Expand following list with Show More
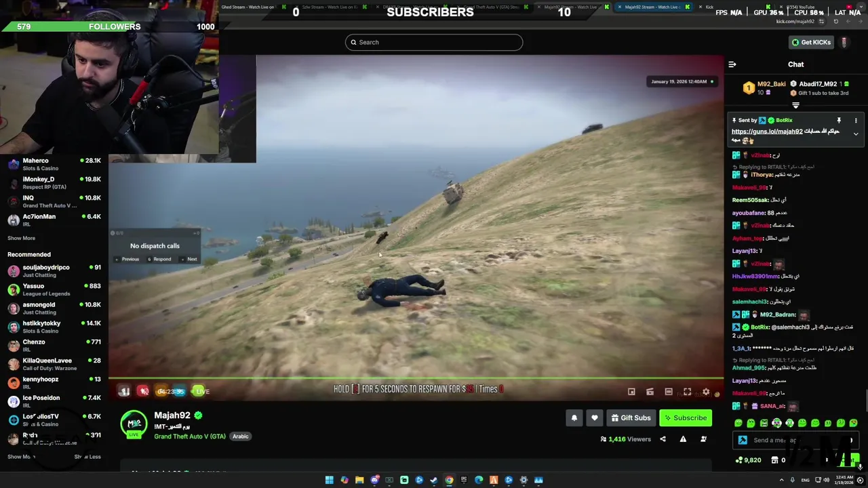Image resolution: width=868 pixels, height=488 pixels. [21, 238]
